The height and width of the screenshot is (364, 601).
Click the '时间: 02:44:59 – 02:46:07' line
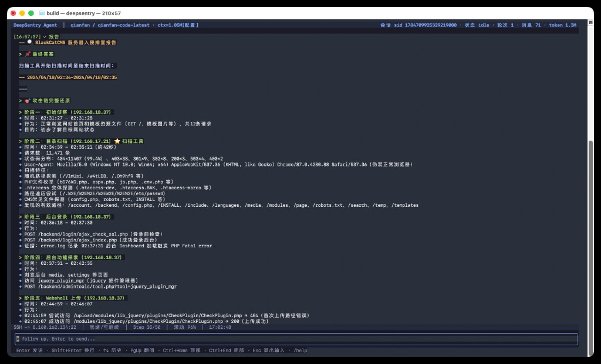point(58,304)
